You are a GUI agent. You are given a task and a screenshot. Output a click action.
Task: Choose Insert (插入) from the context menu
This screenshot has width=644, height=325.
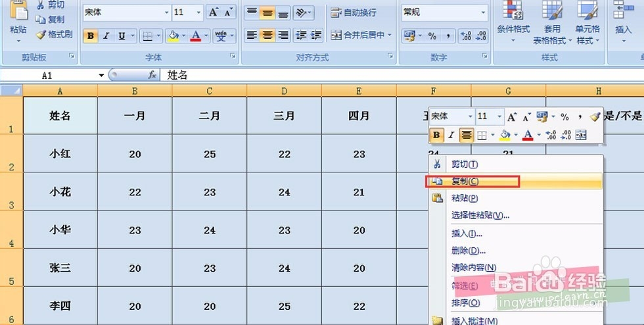tap(515, 234)
